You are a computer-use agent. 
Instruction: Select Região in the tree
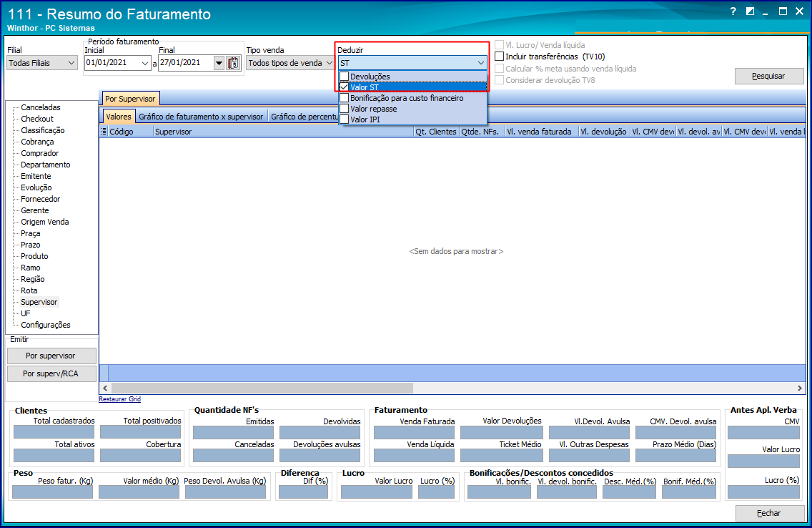(32, 279)
